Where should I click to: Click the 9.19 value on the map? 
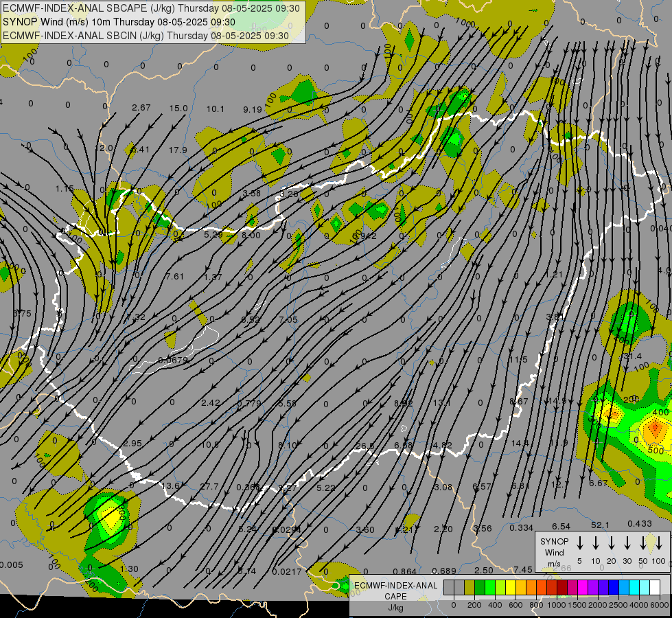click(x=253, y=110)
